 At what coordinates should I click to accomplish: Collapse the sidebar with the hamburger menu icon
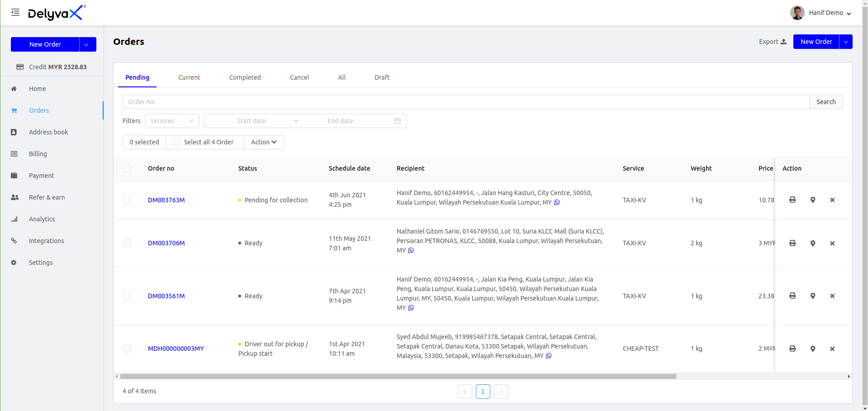15,13
